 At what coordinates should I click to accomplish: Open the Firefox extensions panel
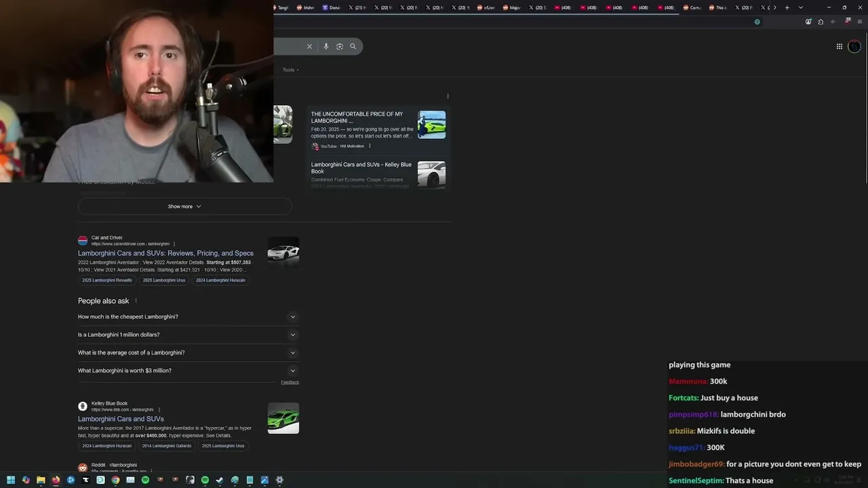tap(821, 22)
